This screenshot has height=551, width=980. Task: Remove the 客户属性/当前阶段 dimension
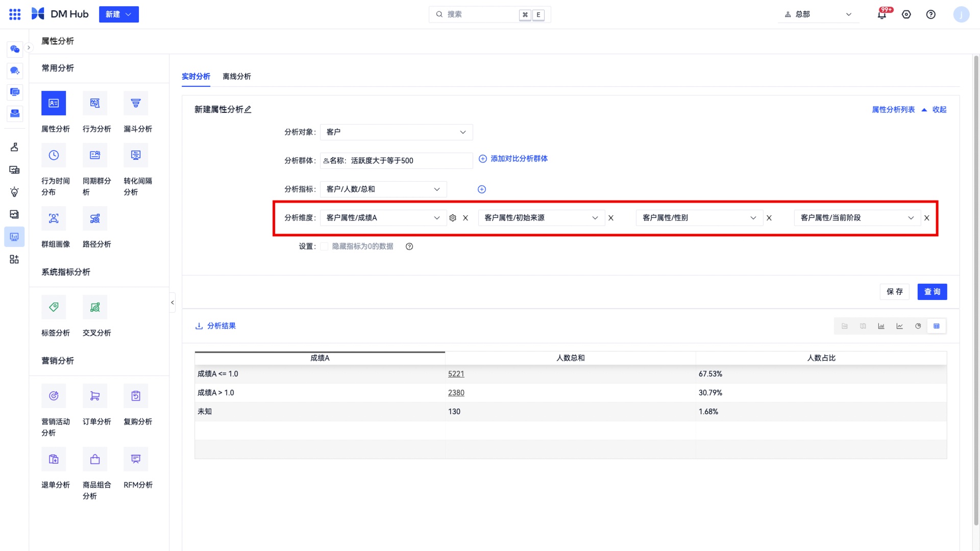(927, 218)
